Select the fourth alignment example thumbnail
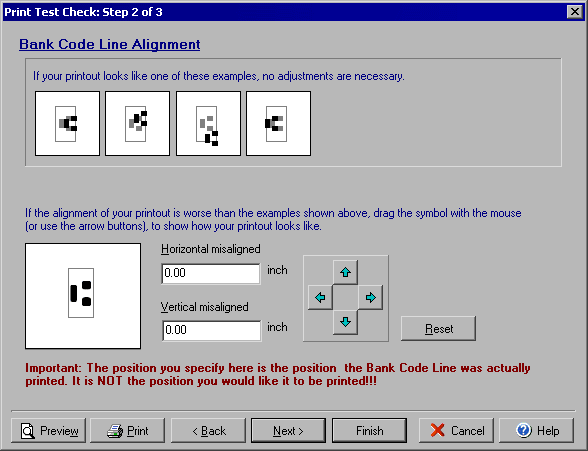The height and width of the screenshot is (451, 588). click(279, 123)
